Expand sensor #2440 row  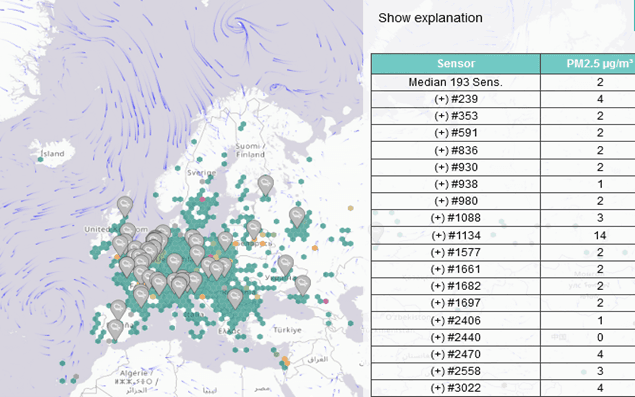click(x=456, y=337)
